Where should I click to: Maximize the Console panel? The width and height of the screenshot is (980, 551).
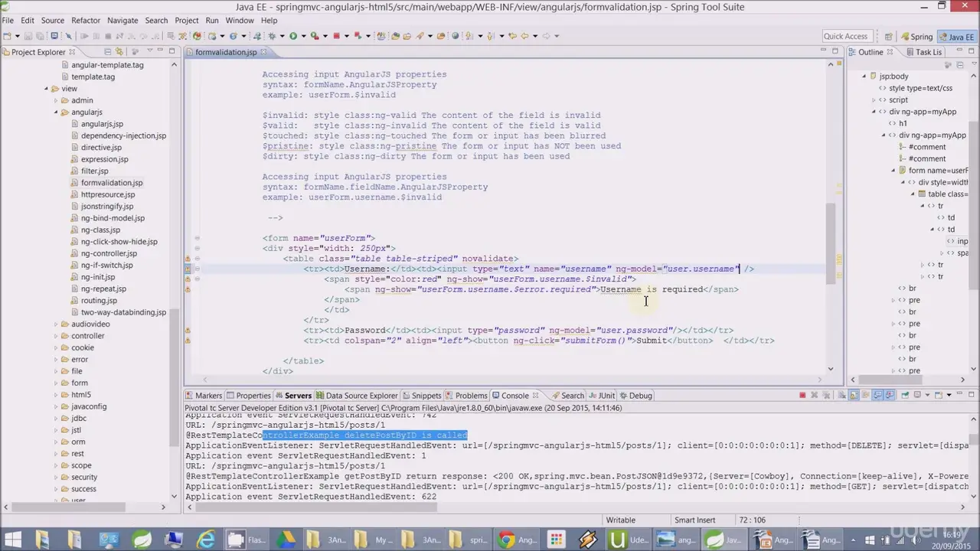(971, 395)
